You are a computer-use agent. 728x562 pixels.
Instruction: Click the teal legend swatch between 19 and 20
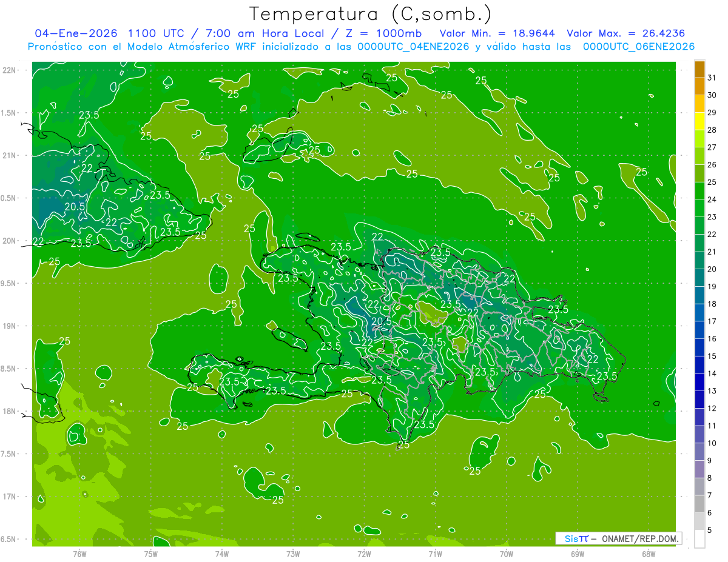tap(699, 278)
